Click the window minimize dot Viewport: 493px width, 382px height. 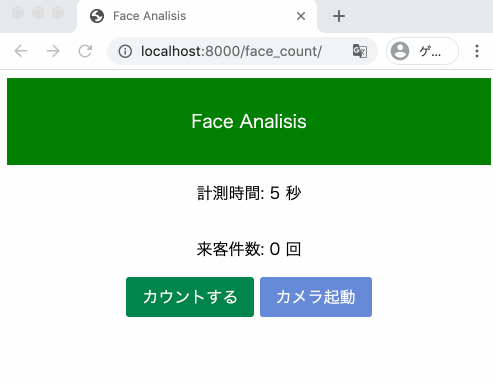tap(38, 13)
